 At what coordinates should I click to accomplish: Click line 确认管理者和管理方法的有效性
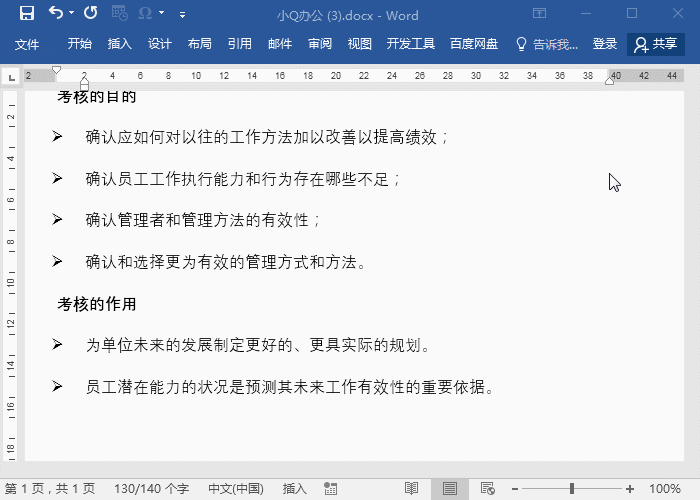tap(197, 220)
